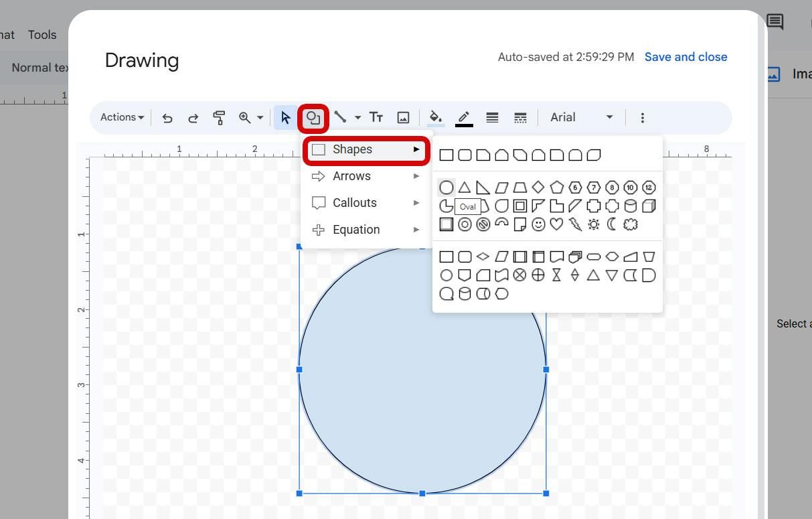This screenshot has width=812, height=519.
Task: Select the Oval shape from the shapes palette
Action: [x=446, y=188]
